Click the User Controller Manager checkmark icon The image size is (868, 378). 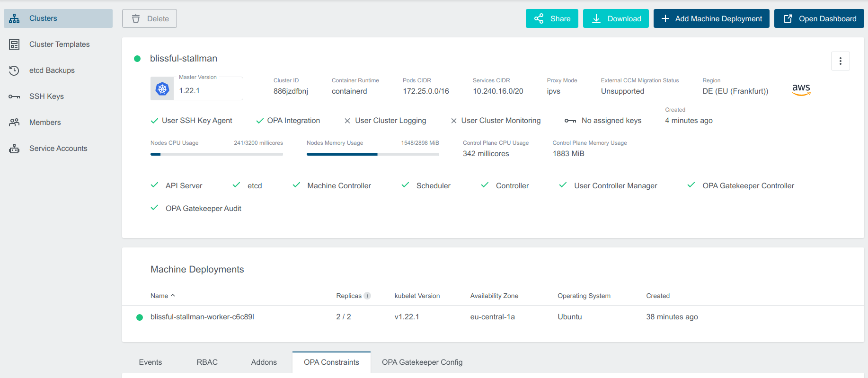point(563,185)
